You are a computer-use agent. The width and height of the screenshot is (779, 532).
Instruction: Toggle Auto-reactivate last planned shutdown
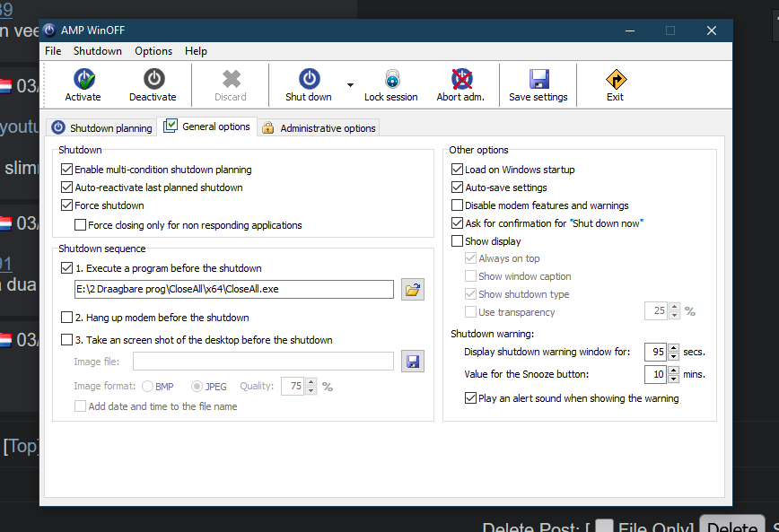(66, 188)
